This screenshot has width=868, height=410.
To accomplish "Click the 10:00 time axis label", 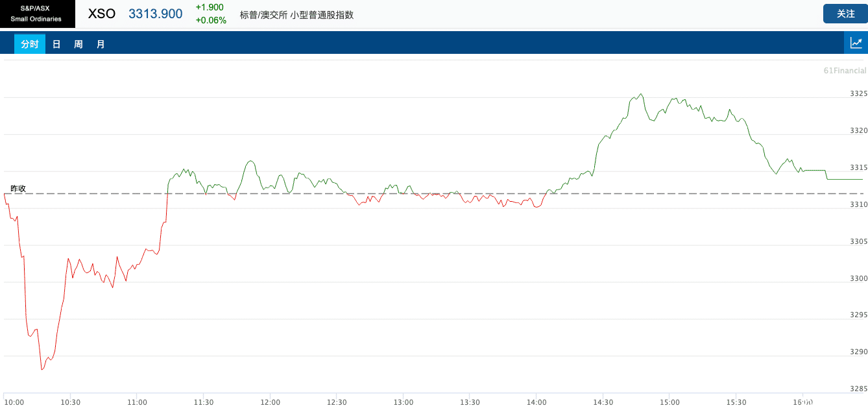I will pos(14,402).
